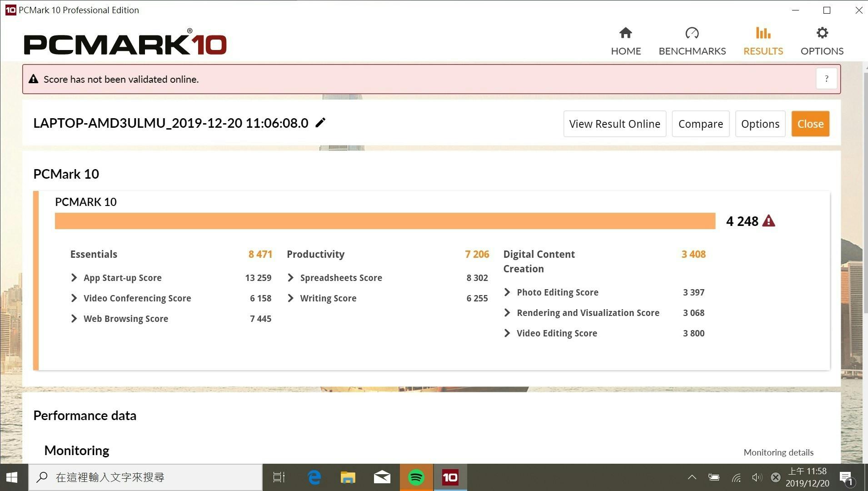
Task: Expand Video Conferencing Score details
Action: tap(74, 298)
